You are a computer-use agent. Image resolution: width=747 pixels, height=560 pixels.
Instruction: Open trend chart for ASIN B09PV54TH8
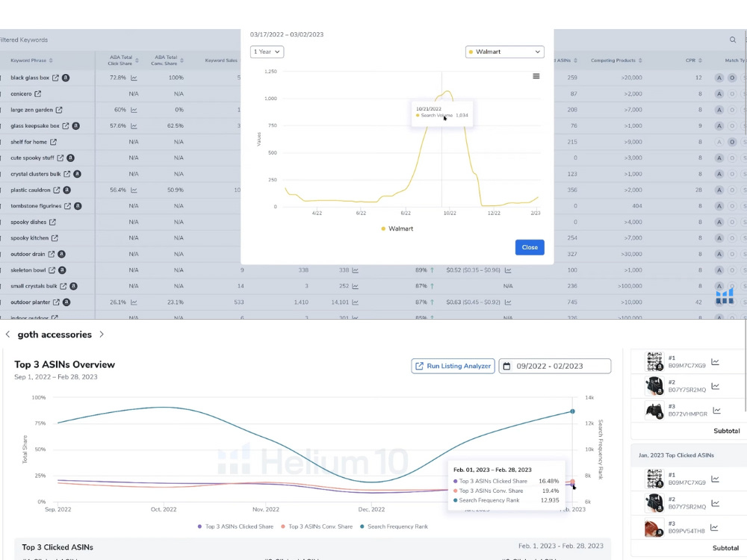click(x=714, y=527)
